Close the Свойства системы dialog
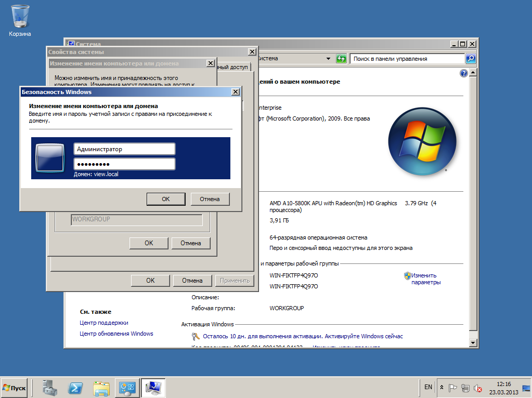Viewport: 532px width, 398px height. point(252,52)
